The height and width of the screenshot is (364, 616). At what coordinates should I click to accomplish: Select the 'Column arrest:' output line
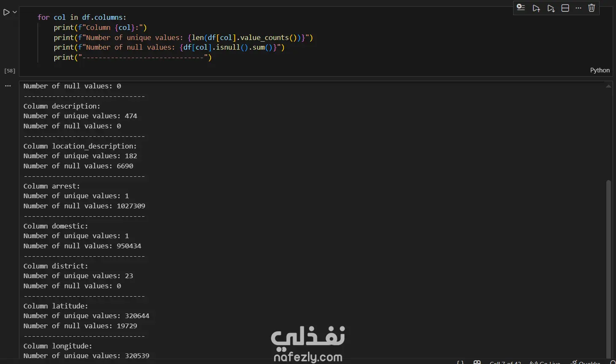[x=52, y=186]
